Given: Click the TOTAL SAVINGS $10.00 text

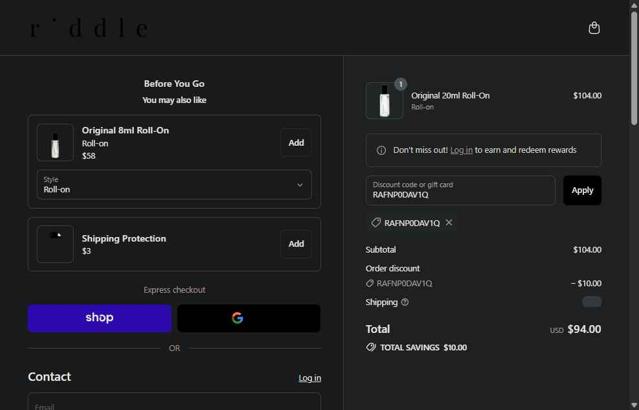Looking at the screenshot, I should point(423,348).
